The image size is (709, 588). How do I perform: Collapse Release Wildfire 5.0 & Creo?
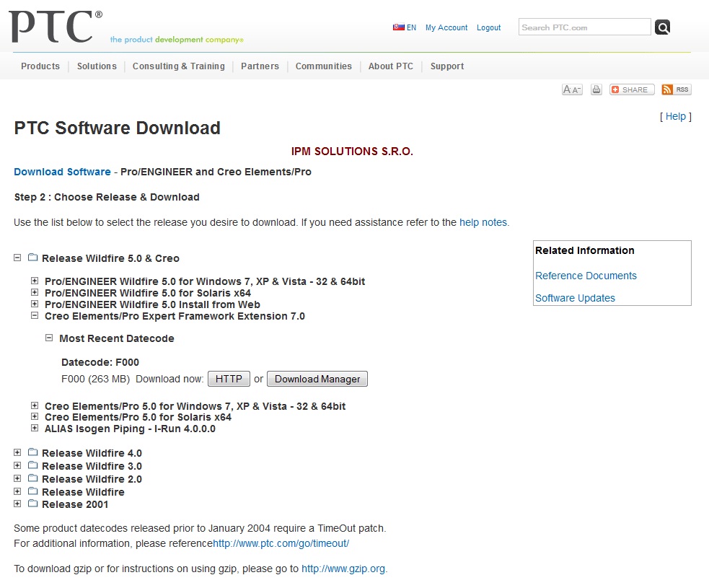point(17,258)
